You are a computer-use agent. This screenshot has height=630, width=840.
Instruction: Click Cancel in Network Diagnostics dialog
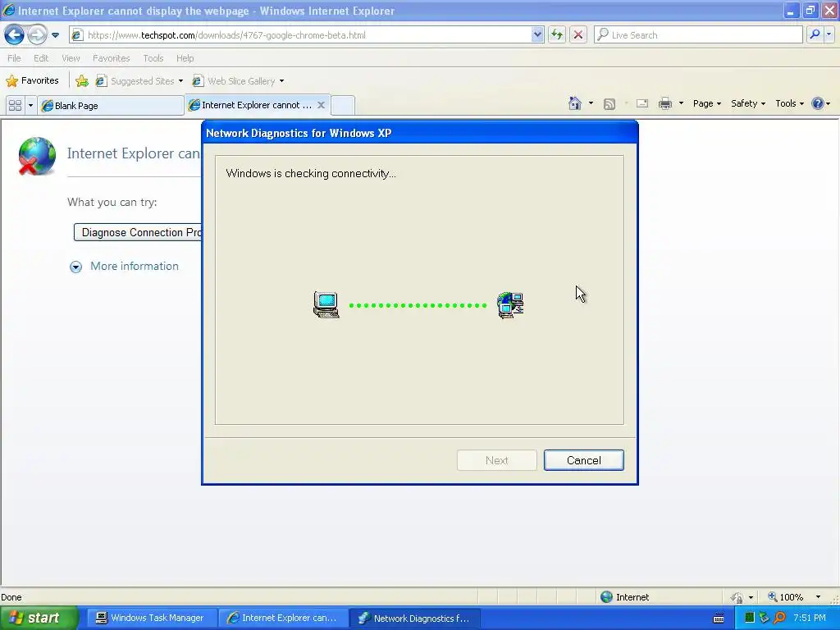click(x=583, y=460)
